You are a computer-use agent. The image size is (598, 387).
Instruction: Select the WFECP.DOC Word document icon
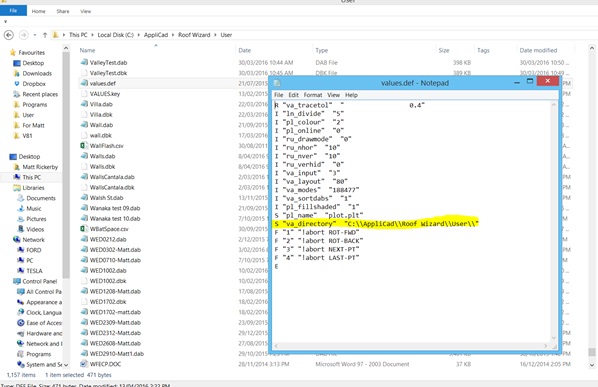coord(84,364)
